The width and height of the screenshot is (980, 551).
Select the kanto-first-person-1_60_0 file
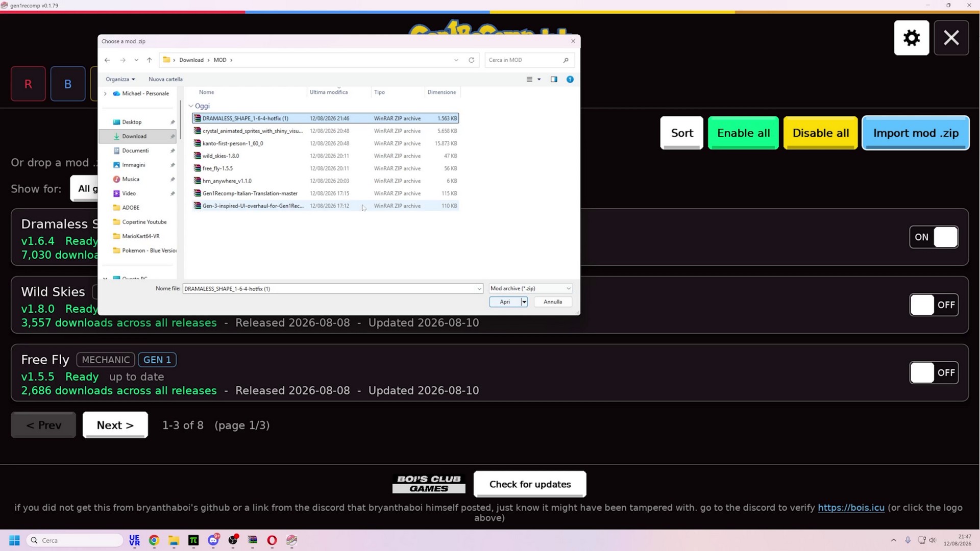(x=325, y=143)
